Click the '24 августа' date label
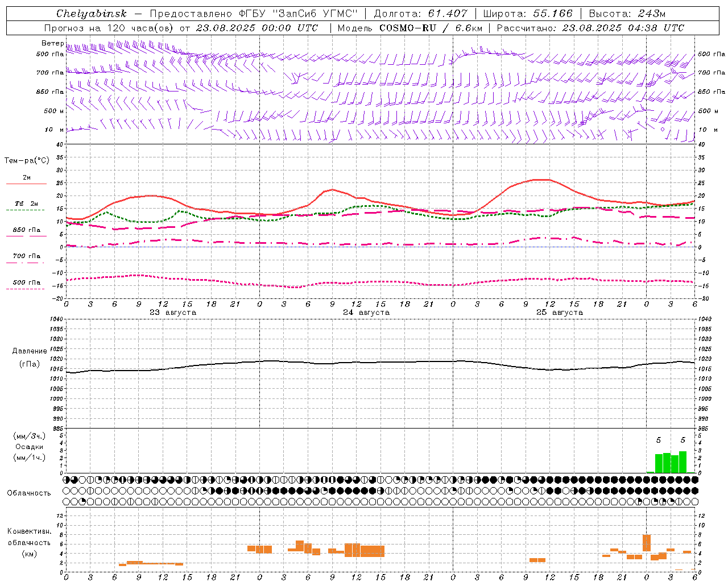Viewport: 728px width, 582px height. pos(366,313)
